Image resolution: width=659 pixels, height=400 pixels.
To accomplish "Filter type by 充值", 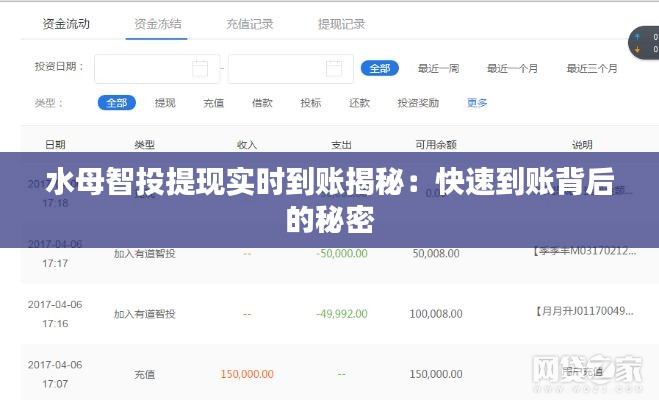I will pyautogui.click(x=214, y=103).
